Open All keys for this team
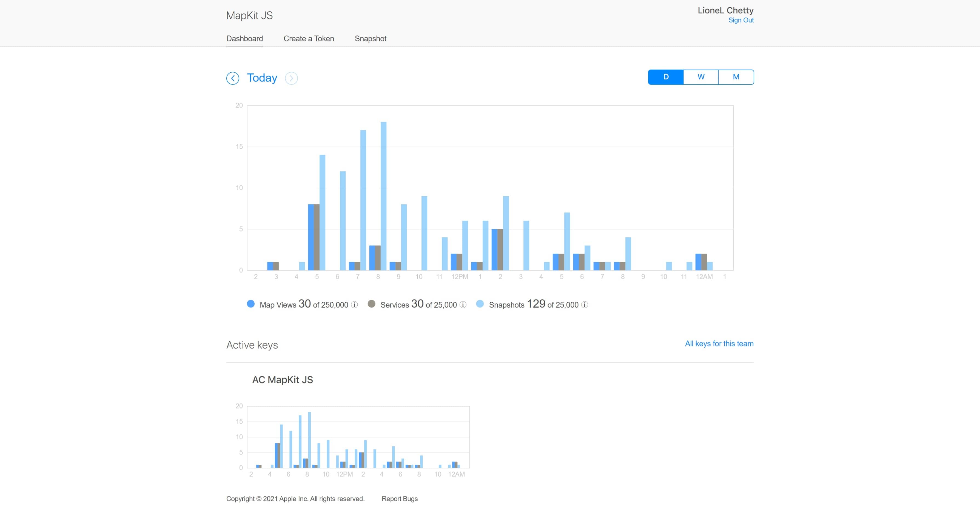The height and width of the screenshot is (514, 980). [x=719, y=343]
